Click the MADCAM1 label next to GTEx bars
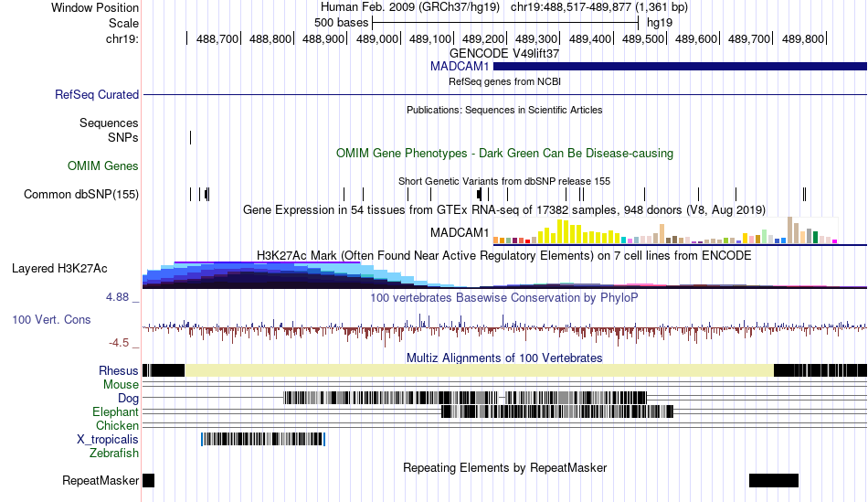Screen dimensions: 868x502 coord(460,233)
